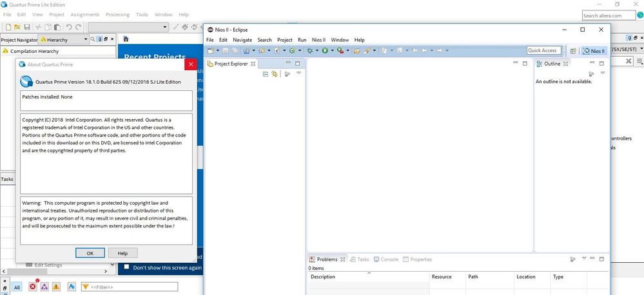Click Edit Settings in Quartus Tasks list
Image resolution: width=644 pixels, height=295 pixels.
[48, 265]
